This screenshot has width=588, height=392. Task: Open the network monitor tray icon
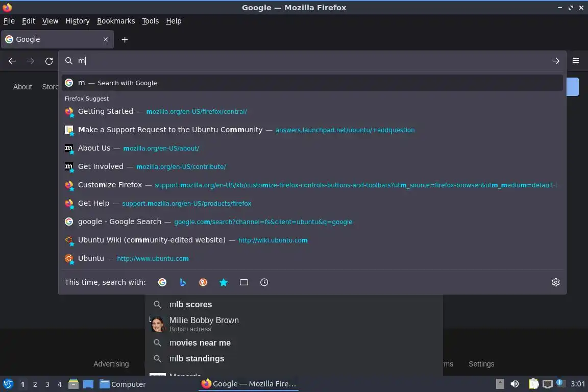[548, 384]
